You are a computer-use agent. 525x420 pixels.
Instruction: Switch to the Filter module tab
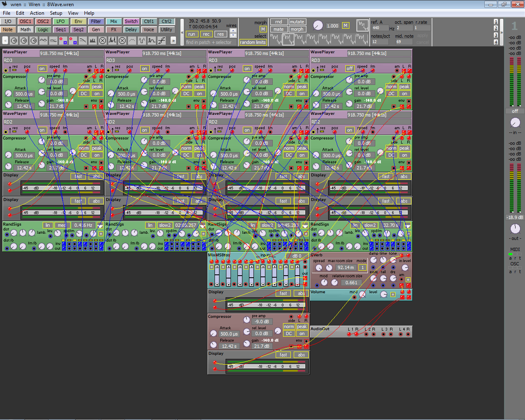tap(96, 21)
